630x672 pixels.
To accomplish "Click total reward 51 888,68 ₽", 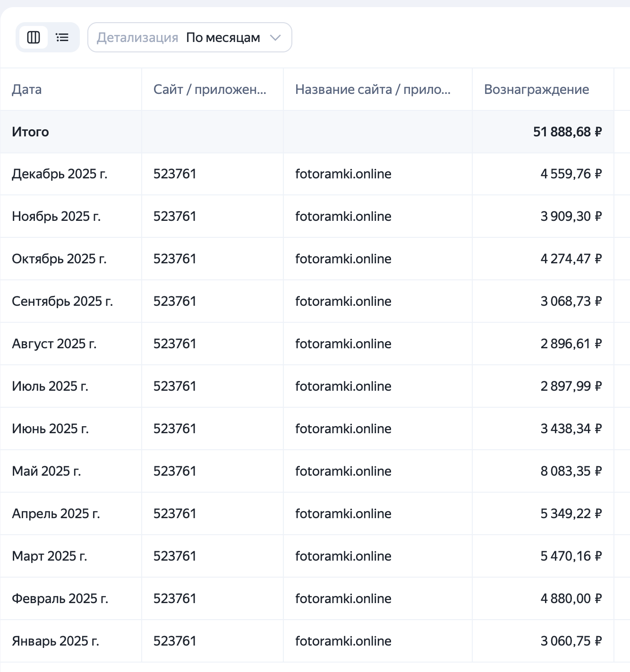I will click(x=567, y=132).
